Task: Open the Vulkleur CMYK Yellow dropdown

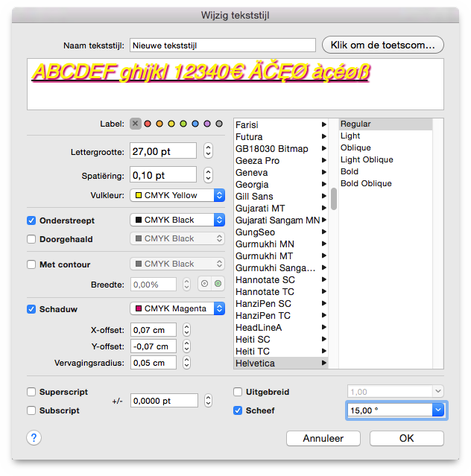Action: pos(177,195)
